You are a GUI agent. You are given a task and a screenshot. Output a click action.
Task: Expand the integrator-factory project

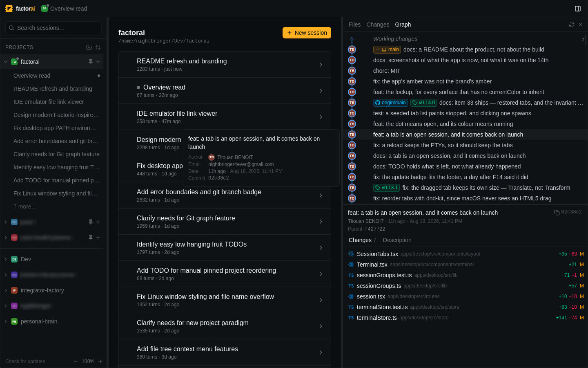(x=6, y=290)
